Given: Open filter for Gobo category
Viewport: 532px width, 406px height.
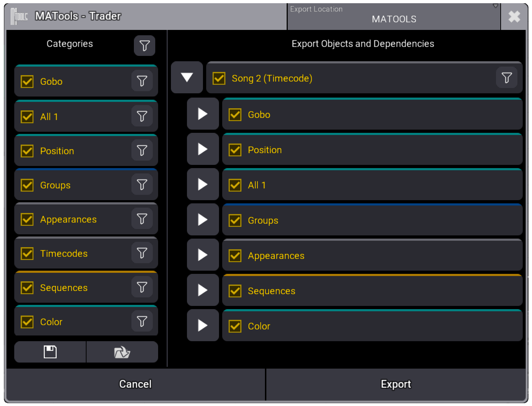Looking at the screenshot, I should click(142, 81).
